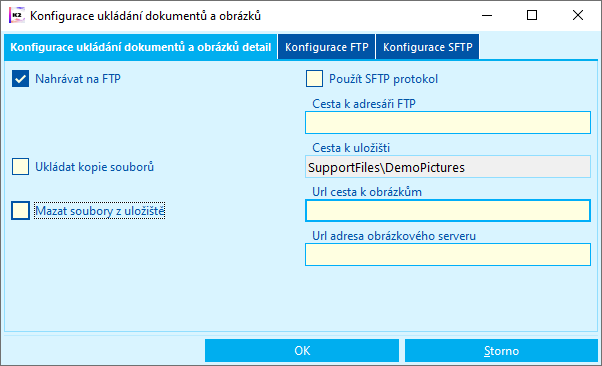The image size is (602, 366).
Task: Uncheck the Nahrávat na FTP checkbox
Action: (20, 79)
